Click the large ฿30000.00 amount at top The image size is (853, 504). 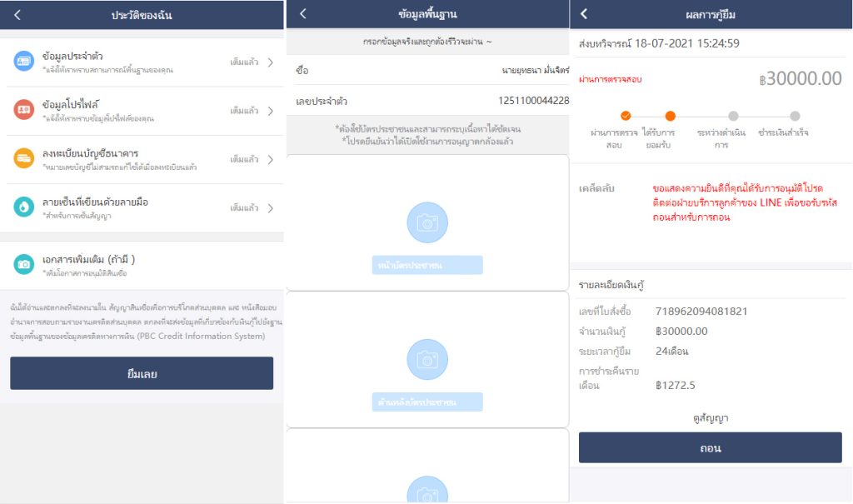[801, 79]
